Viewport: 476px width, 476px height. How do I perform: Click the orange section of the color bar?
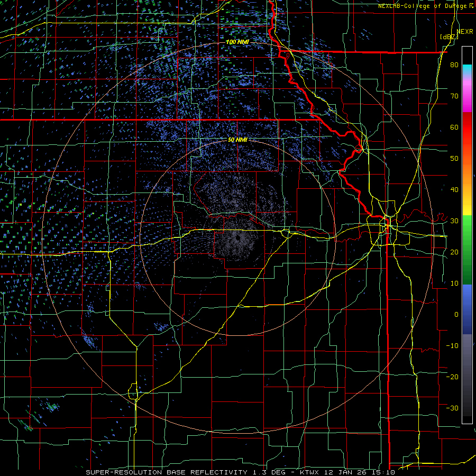click(x=467, y=173)
